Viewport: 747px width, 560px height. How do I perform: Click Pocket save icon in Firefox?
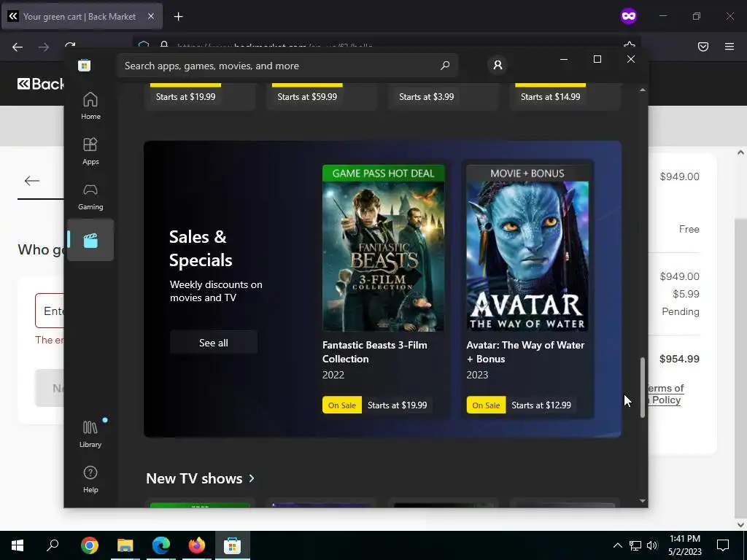click(703, 46)
